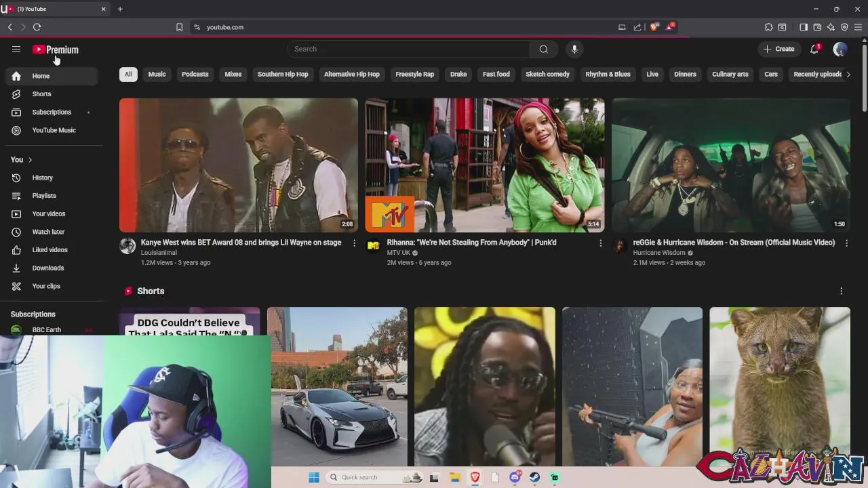Open the silver sports car Short
Screen dimensions: 868x488
click(x=337, y=386)
